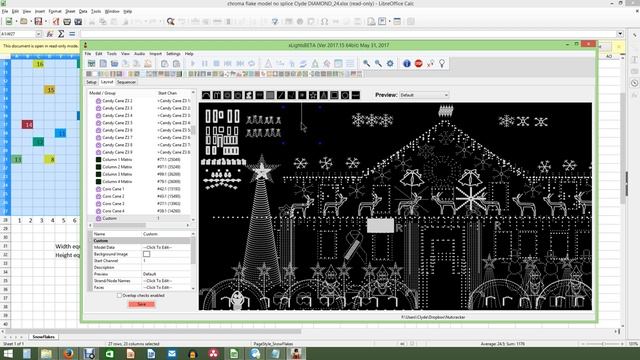Click the Calc formula input line
640x360 pixels.
point(348,34)
